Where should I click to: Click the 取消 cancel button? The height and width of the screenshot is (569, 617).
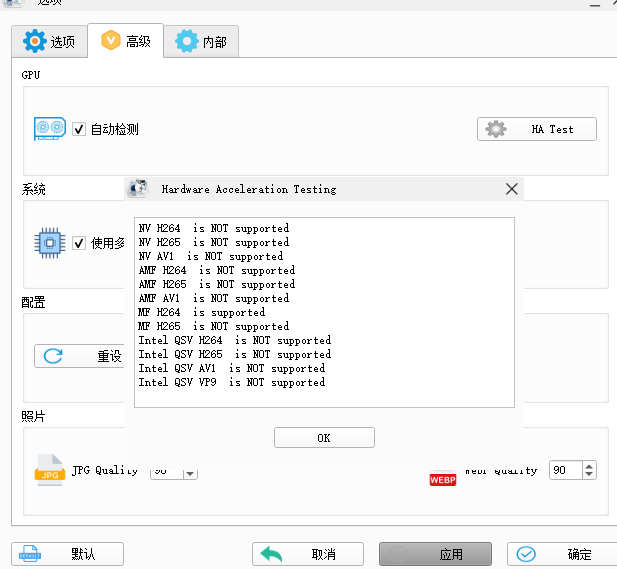(x=308, y=554)
